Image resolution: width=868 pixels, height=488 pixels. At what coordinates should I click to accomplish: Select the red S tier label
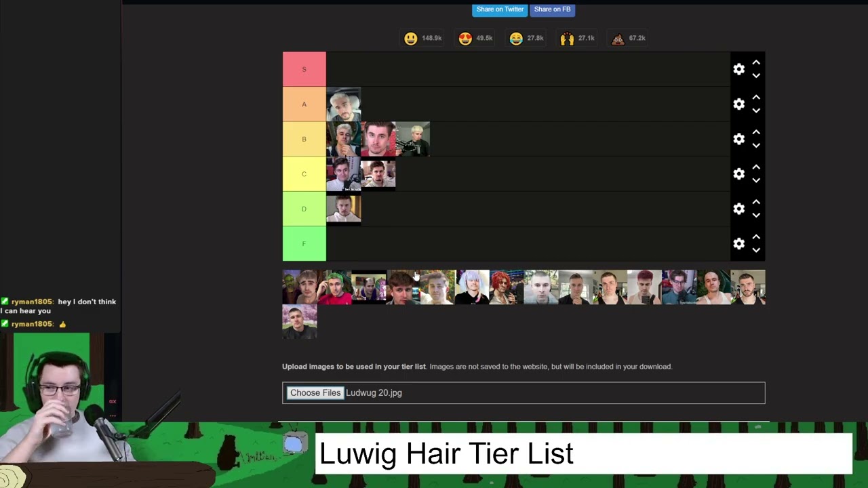[x=304, y=69]
